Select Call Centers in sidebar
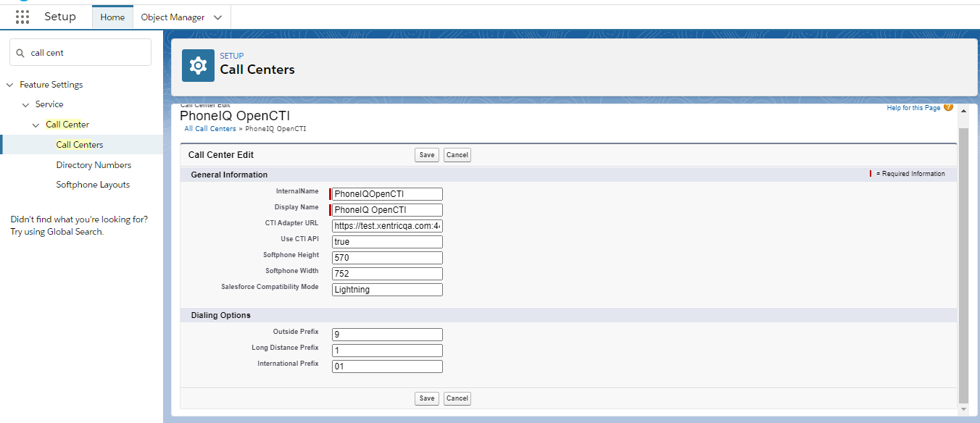This screenshot has width=980, height=423. point(80,145)
